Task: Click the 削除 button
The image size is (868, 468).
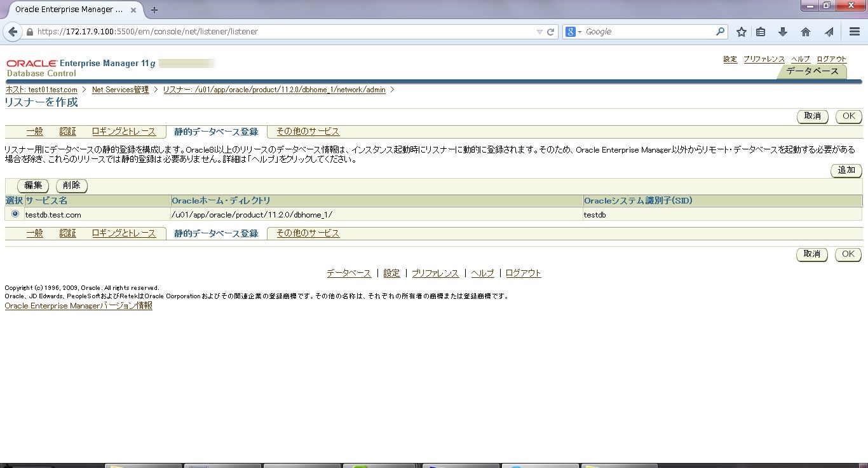Action: coord(72,186)
